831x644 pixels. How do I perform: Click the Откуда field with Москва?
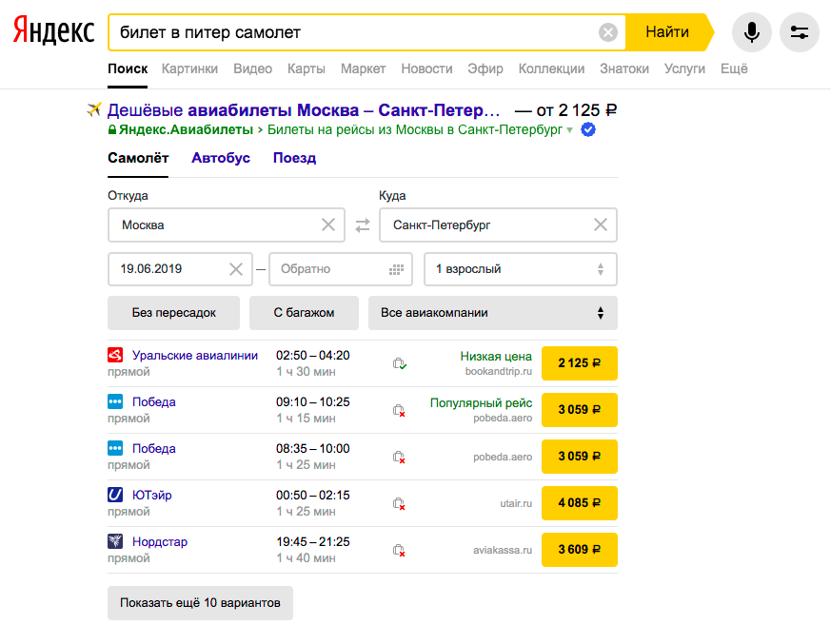click(x=227, y=225)
